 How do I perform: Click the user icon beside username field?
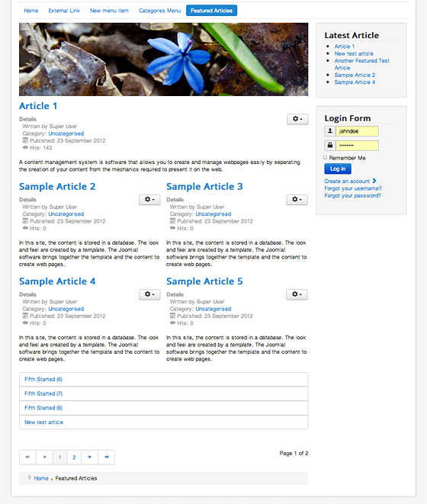point(330,131)
